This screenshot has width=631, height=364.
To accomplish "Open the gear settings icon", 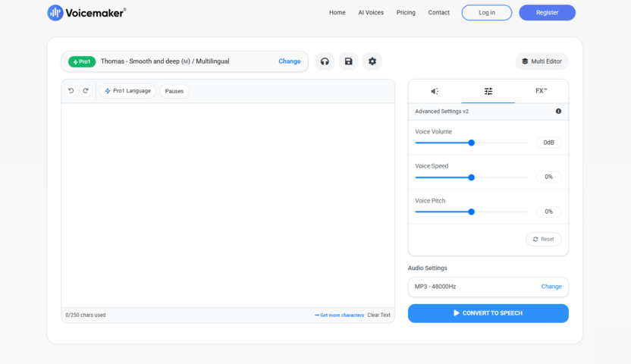I will [372, 61].
